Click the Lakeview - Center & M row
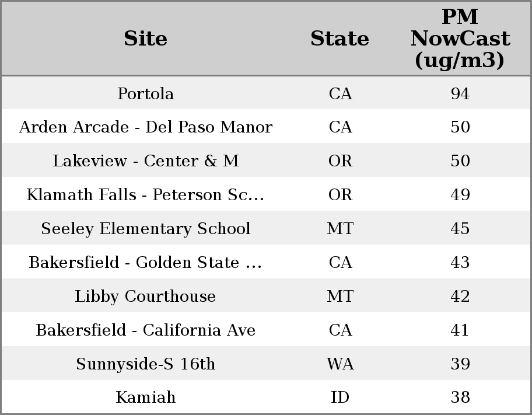This screenshot has height=415, width=532. (x=145, y=161)
